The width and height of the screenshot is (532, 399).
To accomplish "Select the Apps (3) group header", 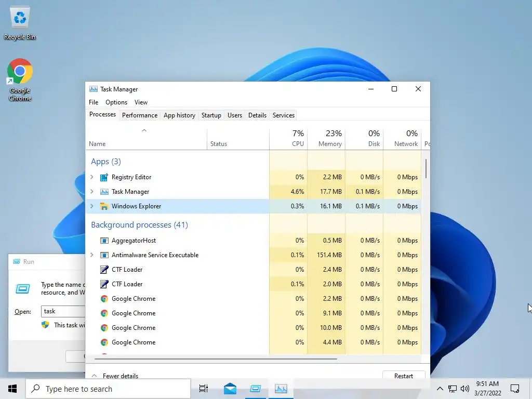I will (x=106, y=162).
